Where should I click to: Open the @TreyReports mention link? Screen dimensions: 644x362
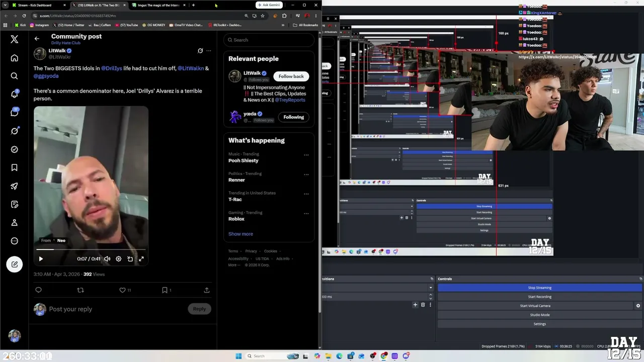pyautogui.click(x=290, y=100)
